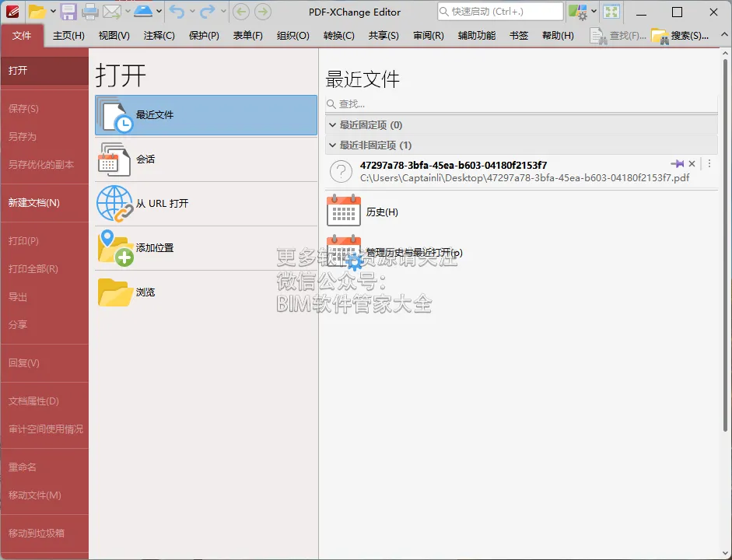Open more options via the three dots

pos(709,164)
